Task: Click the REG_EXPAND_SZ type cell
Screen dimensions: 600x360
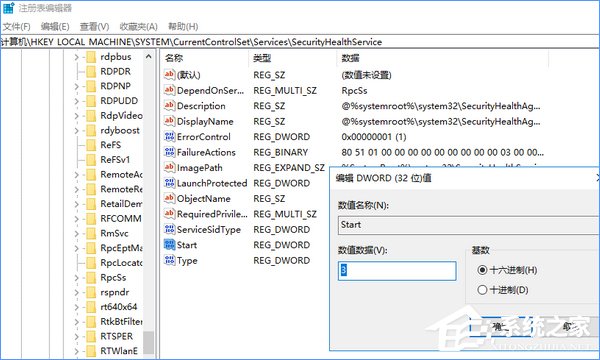Action: point(289,168)
